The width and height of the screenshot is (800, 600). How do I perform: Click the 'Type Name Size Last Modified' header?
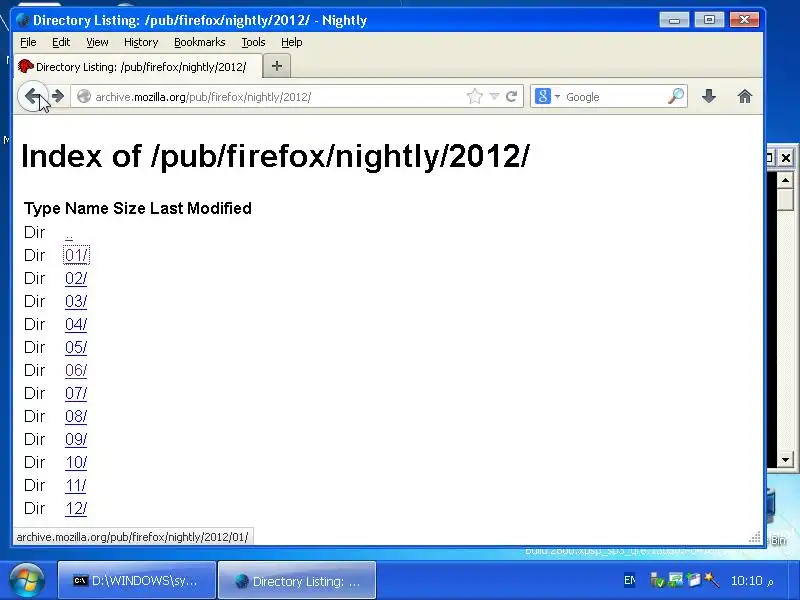(138, 208)
